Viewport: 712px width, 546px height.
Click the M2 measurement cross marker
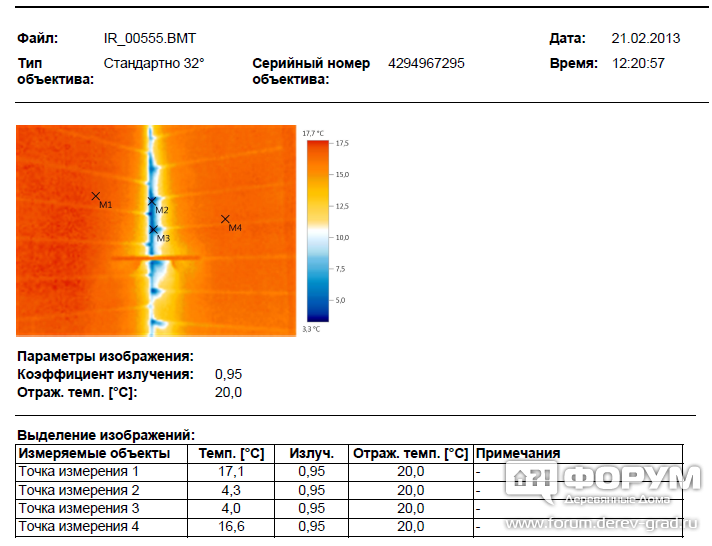[x=152, y=201]
